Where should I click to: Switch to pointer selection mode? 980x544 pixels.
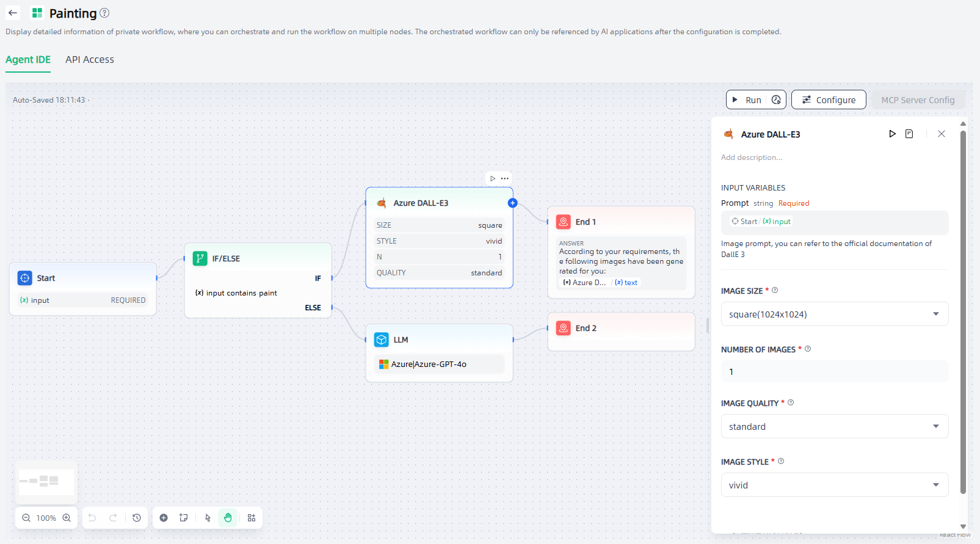tap(208, 518)
